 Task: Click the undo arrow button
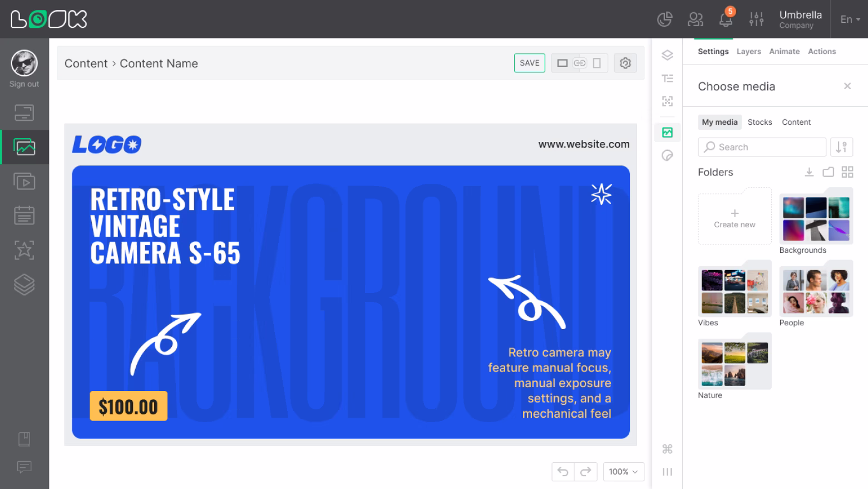(563, 472)
